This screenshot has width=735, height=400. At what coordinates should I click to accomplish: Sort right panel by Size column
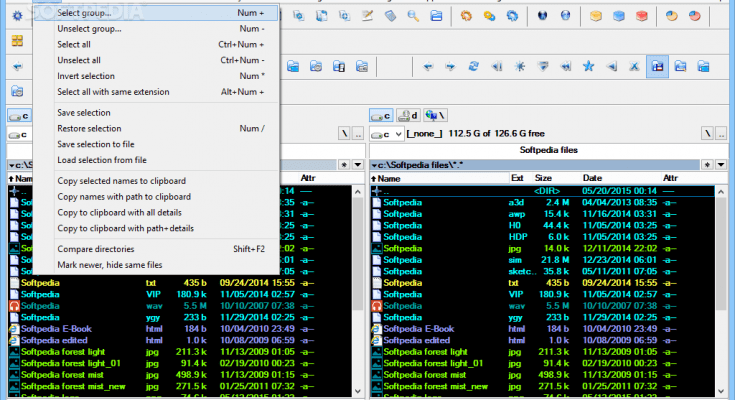click(543, 178)
